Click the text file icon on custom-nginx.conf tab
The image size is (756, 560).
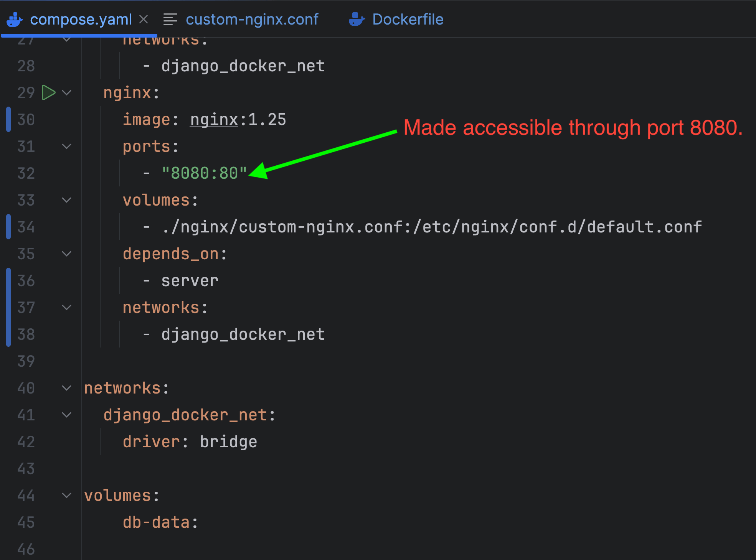pos(170,20)
